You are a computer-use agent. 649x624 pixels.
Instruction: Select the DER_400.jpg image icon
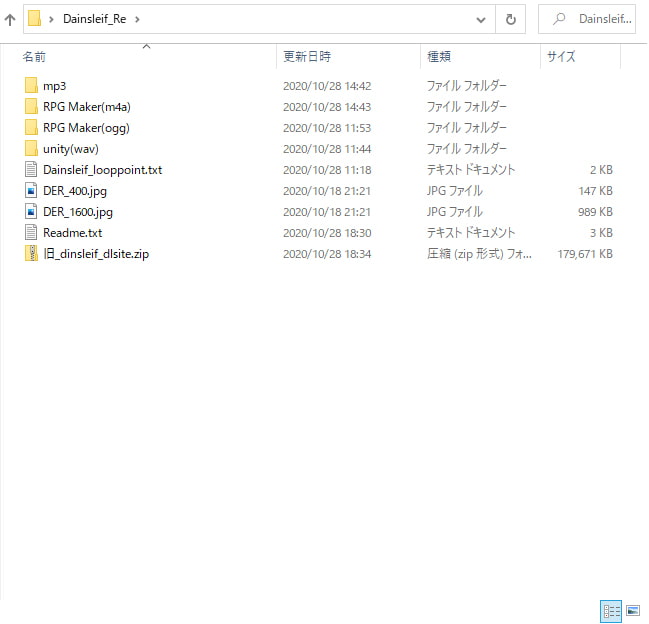tap(31, 191)
